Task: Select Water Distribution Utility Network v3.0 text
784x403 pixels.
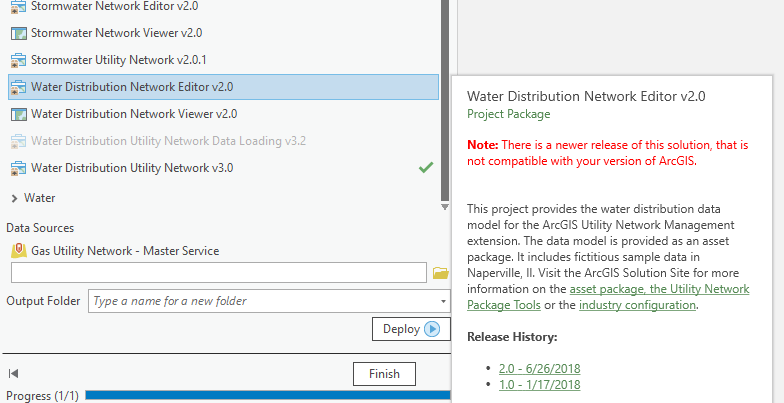Action: (x=132, y=168)
